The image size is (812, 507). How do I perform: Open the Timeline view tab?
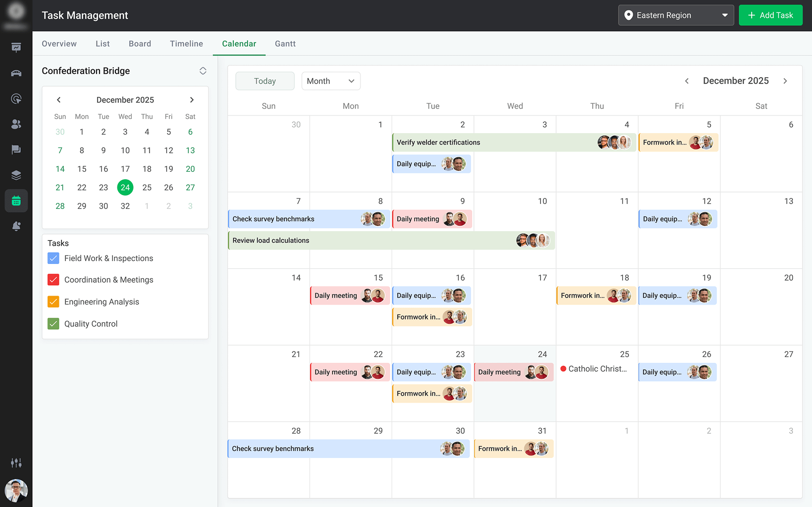186,44
